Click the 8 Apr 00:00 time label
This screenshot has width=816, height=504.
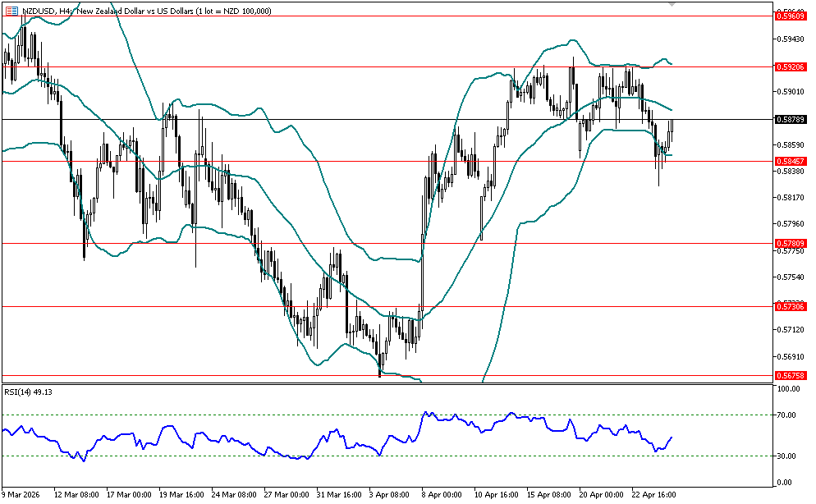441,495
